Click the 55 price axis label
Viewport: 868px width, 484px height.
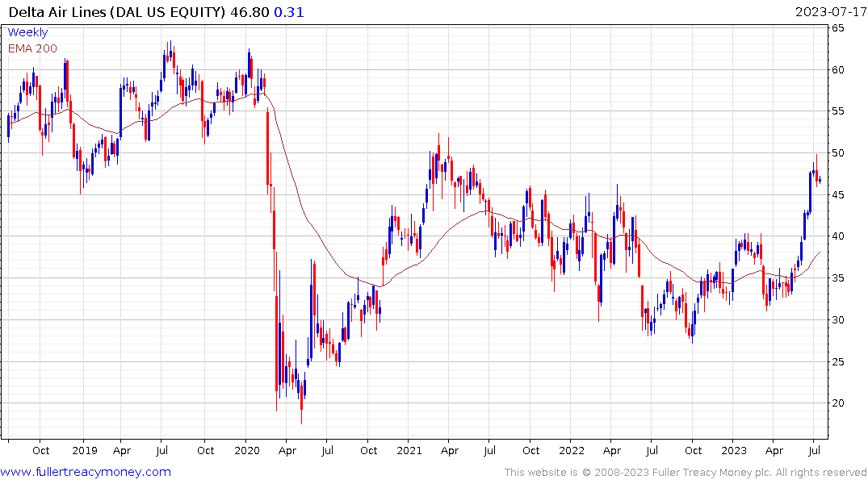click(x=837, y=111)
